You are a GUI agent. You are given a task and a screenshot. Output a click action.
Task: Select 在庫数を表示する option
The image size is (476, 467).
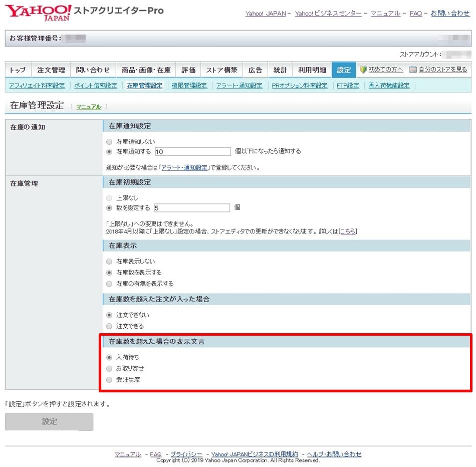click(109, 273)
